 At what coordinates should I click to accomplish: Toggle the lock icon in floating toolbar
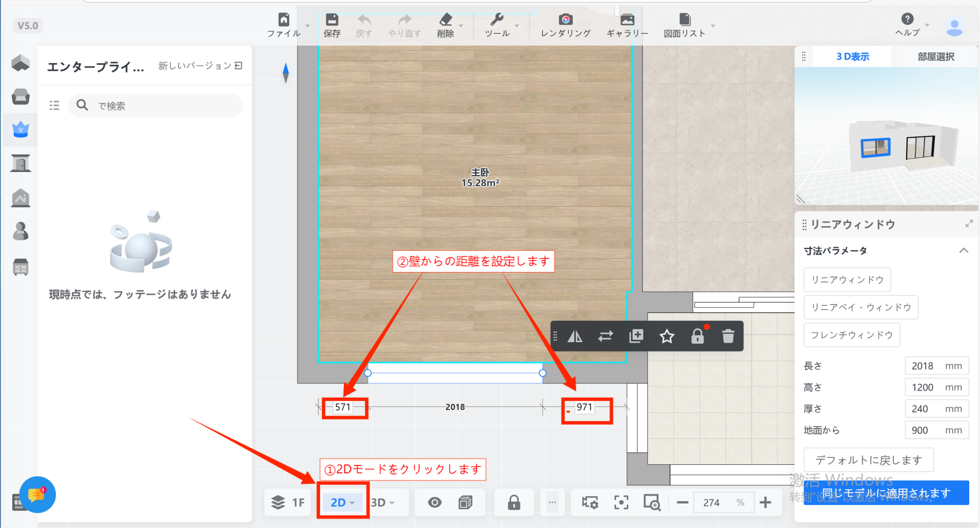pyautogui.click(x=697, y=336)
